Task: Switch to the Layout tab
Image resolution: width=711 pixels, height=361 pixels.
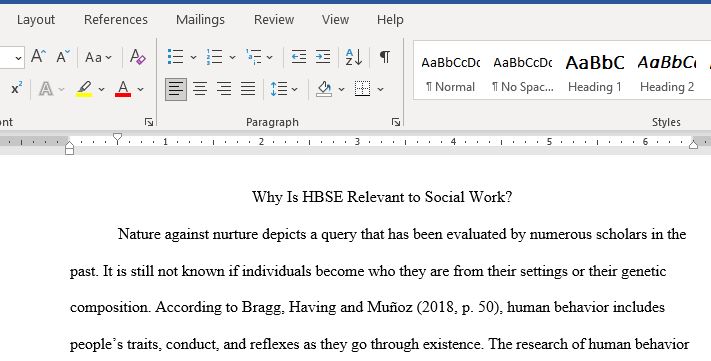Action: pyautogui.click(x=36, y=20)
